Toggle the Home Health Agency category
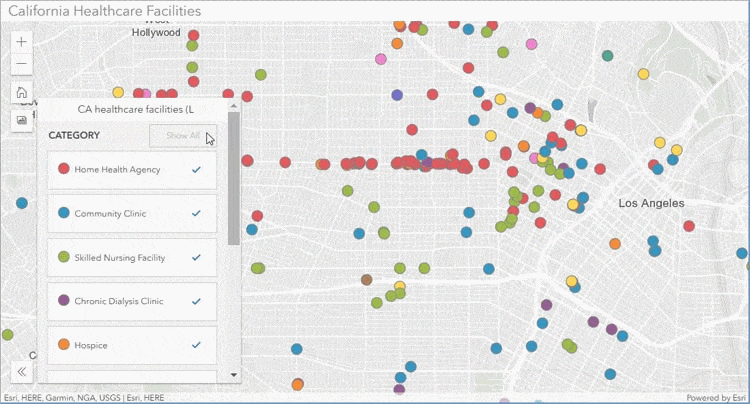Viewport: 750px width, 404px height. click(x=132, y=170)
